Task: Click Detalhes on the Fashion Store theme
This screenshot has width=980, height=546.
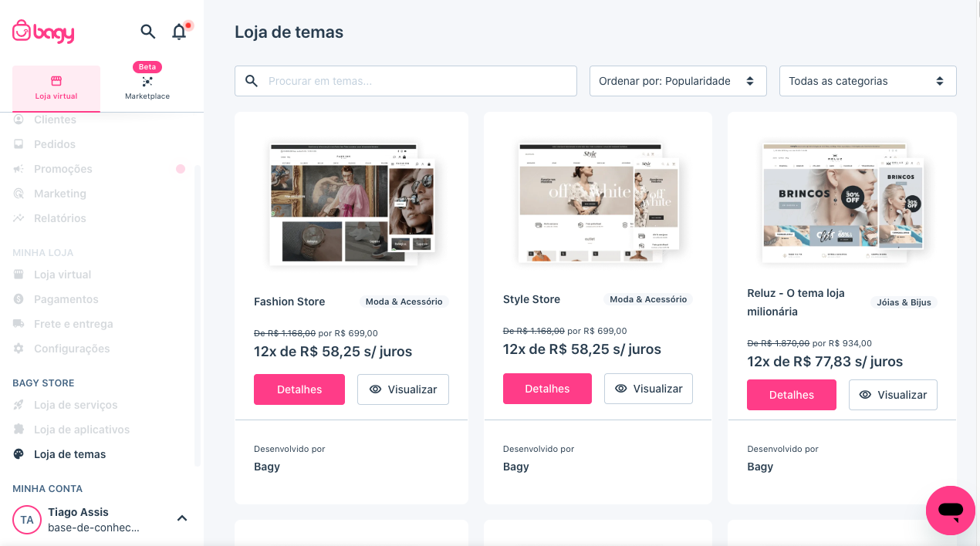Action: (299, 389)
